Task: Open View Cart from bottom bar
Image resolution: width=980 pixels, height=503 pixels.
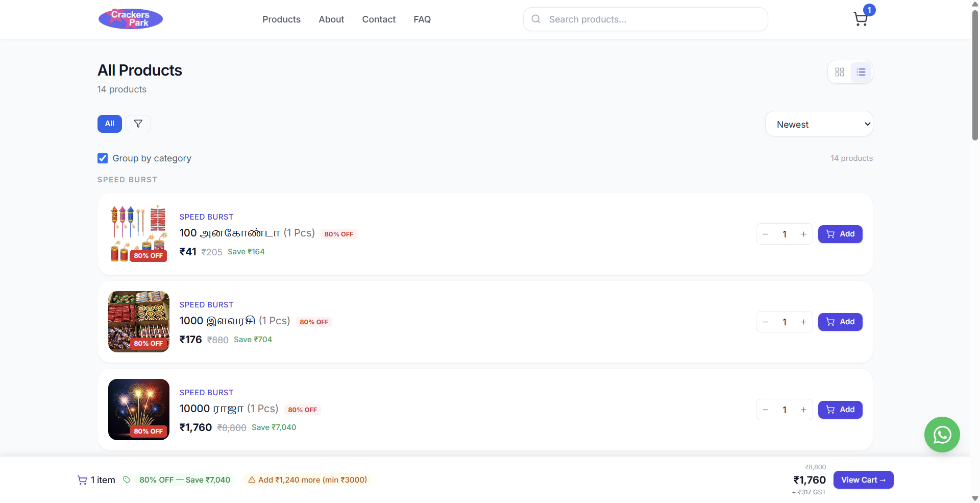Action: click(x=863, y=480)
